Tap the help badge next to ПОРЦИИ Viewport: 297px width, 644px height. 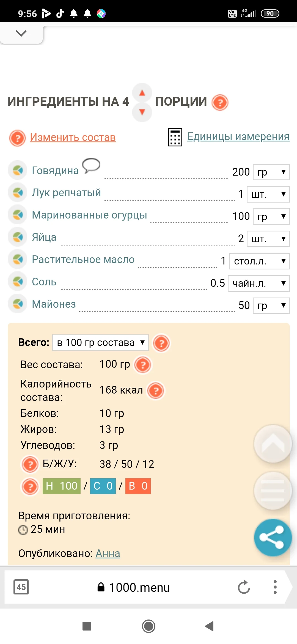tap(219, 102)
